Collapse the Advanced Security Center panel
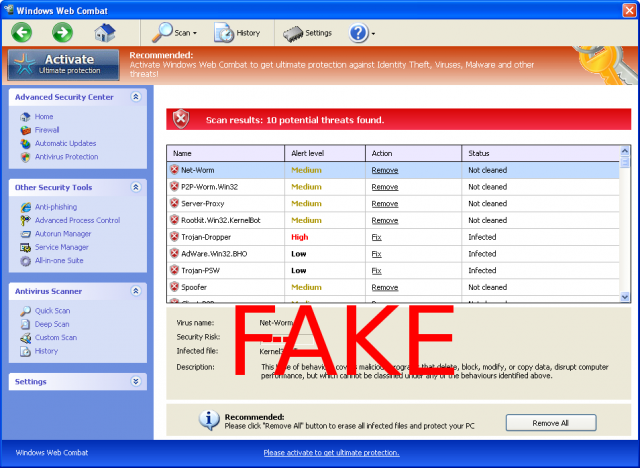 pyautogui.click(x=136, y=97)
